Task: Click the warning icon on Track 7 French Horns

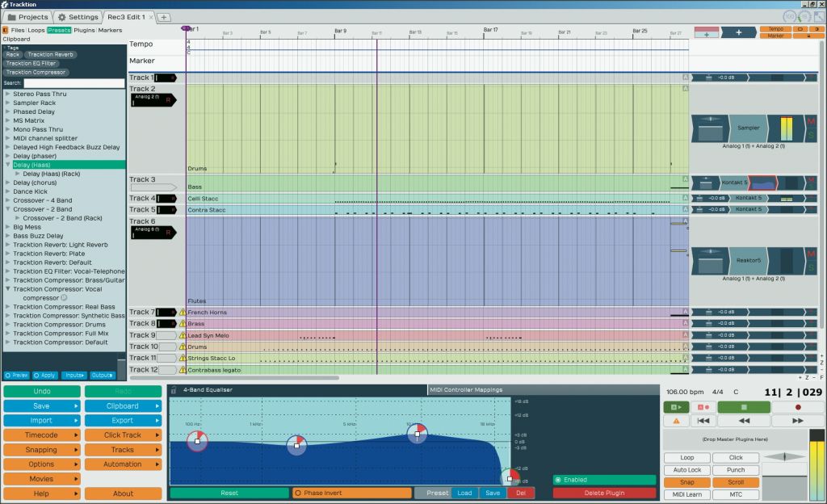Action: coord(183,312)
